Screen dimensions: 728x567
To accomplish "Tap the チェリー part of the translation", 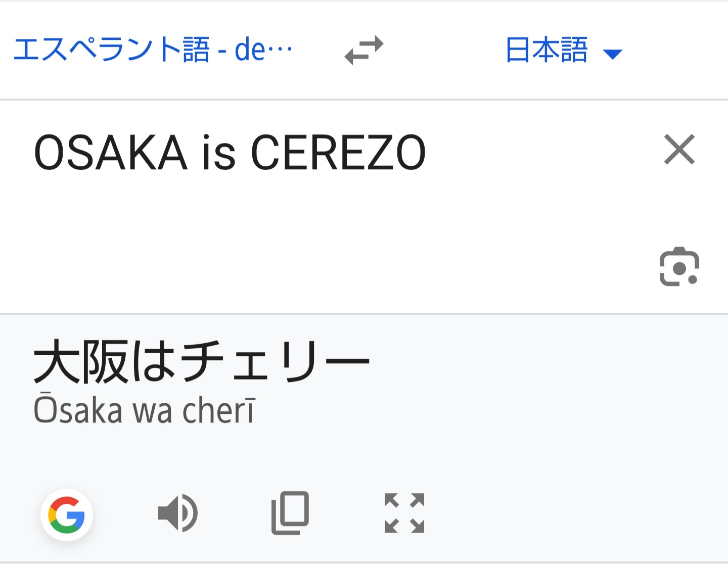I will [x=276, y=361].
